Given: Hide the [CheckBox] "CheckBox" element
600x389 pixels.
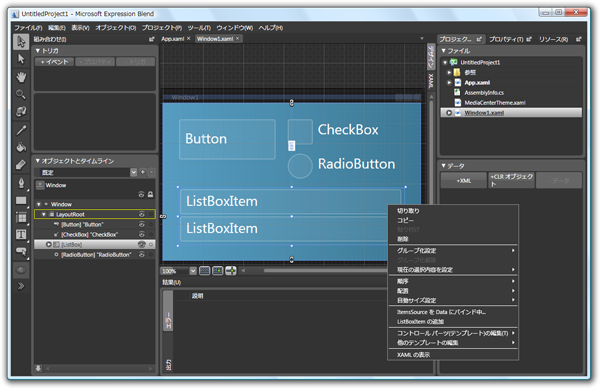Looking at the screenshot, I should click(142, 234).
